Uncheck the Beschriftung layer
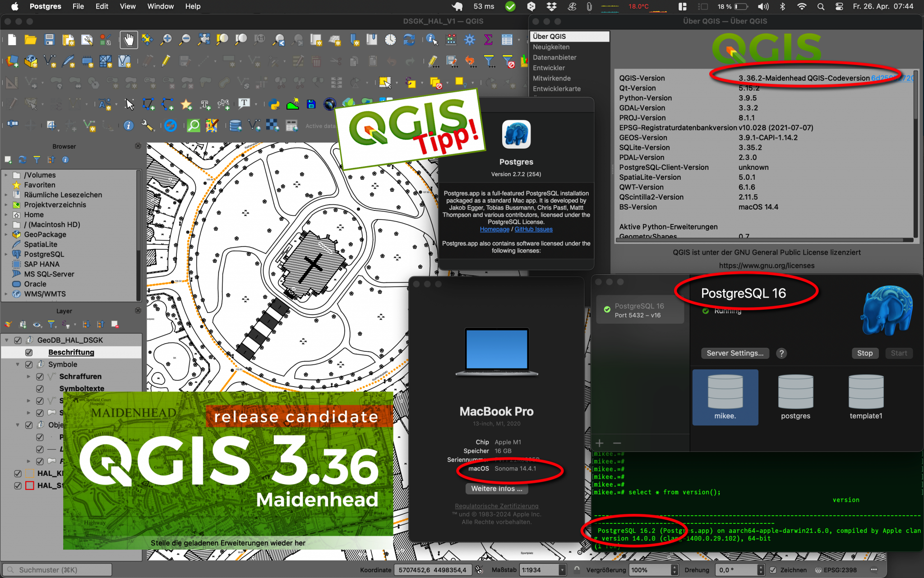This screenshot has height=578, width=924. click(x=29, y=352)
